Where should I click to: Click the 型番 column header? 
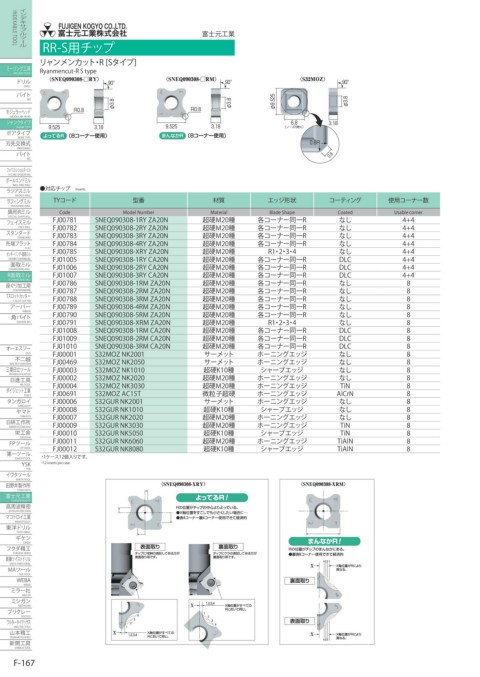139,200
